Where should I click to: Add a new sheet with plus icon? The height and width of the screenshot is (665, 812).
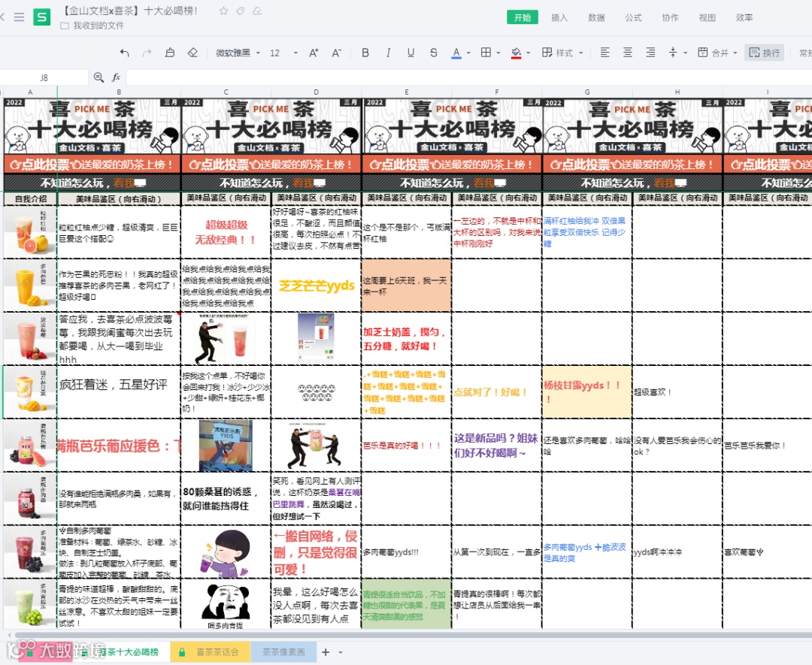point(326,652)
